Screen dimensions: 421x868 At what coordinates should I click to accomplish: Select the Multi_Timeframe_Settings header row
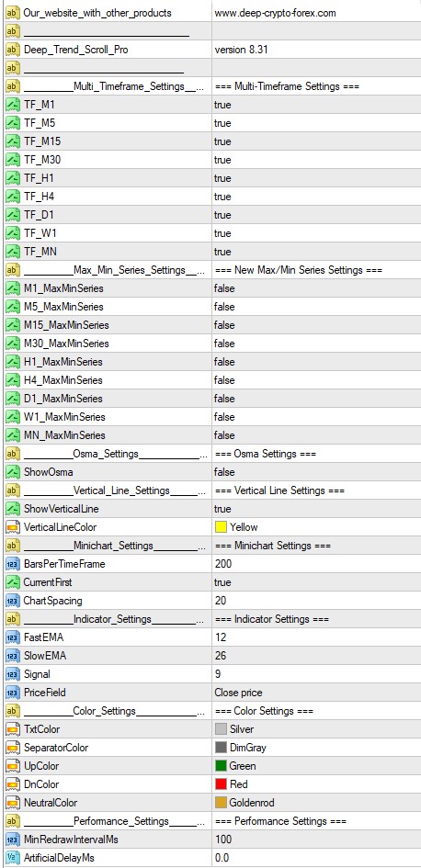click(x=210, y=86)
